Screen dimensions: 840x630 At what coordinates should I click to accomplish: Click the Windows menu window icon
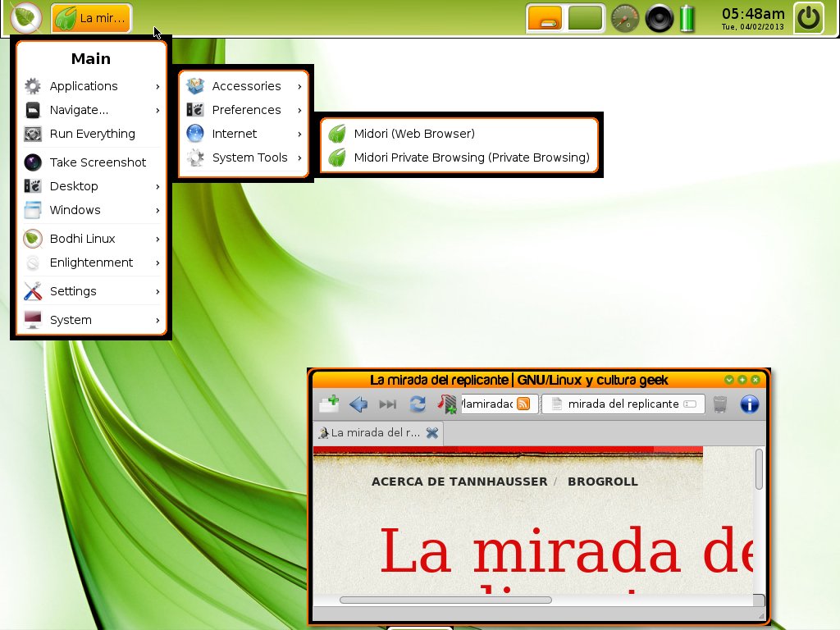point(33,210)
